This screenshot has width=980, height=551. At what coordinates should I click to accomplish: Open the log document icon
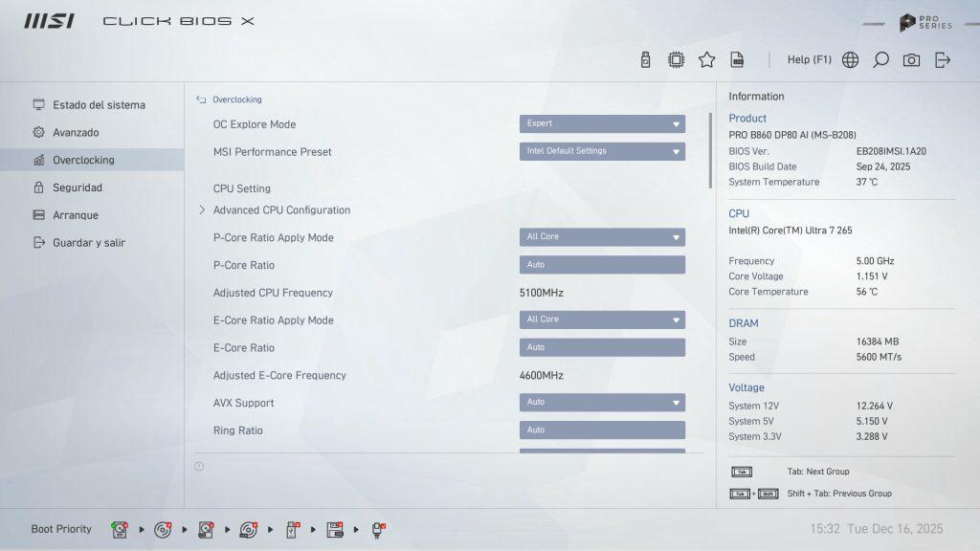pyautogui.click(x=738, y=60)
